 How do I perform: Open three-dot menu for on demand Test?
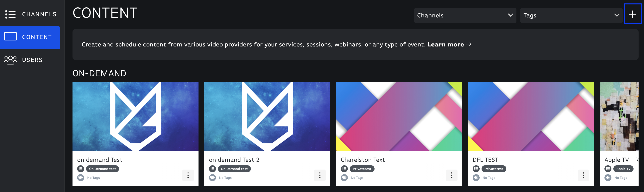click(188, 175)
